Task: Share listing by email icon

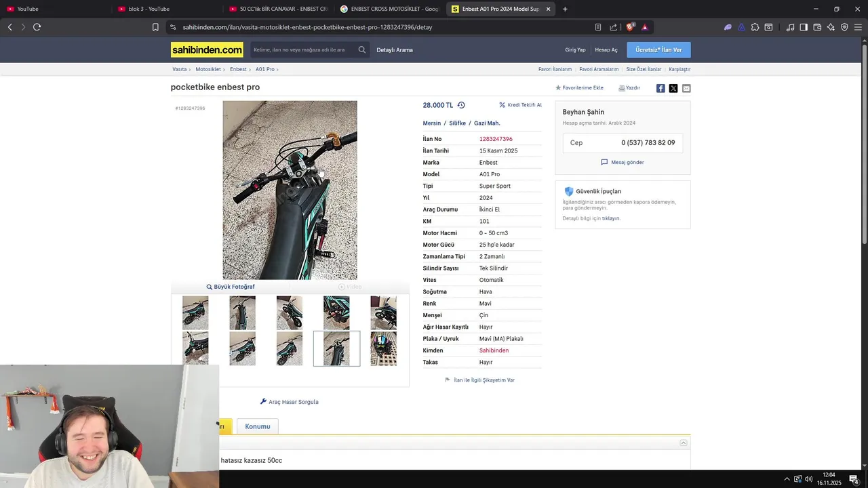Action: [x=686, y=88]
